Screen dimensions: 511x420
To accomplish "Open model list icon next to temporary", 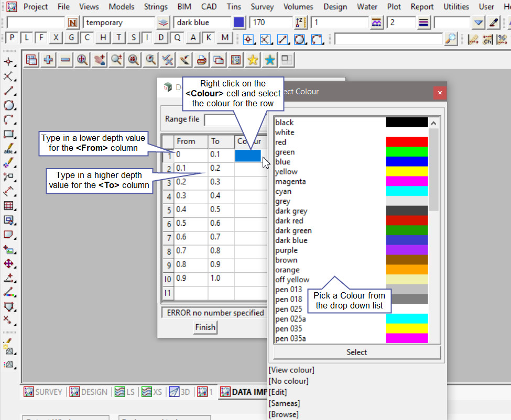I will [164, 23].
